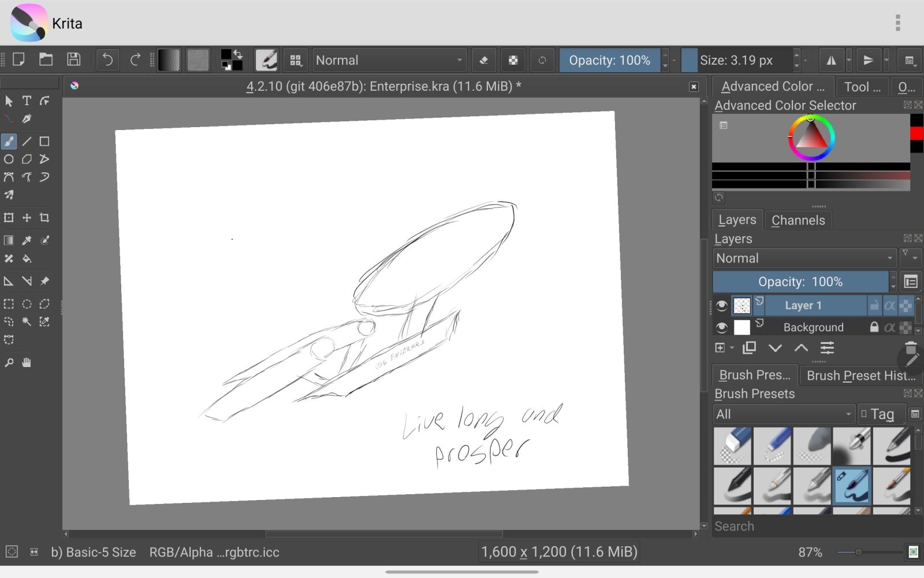Adjust the brush Opacity slider
Viewport: 924px width, 578px height.
tap(609, 60)
